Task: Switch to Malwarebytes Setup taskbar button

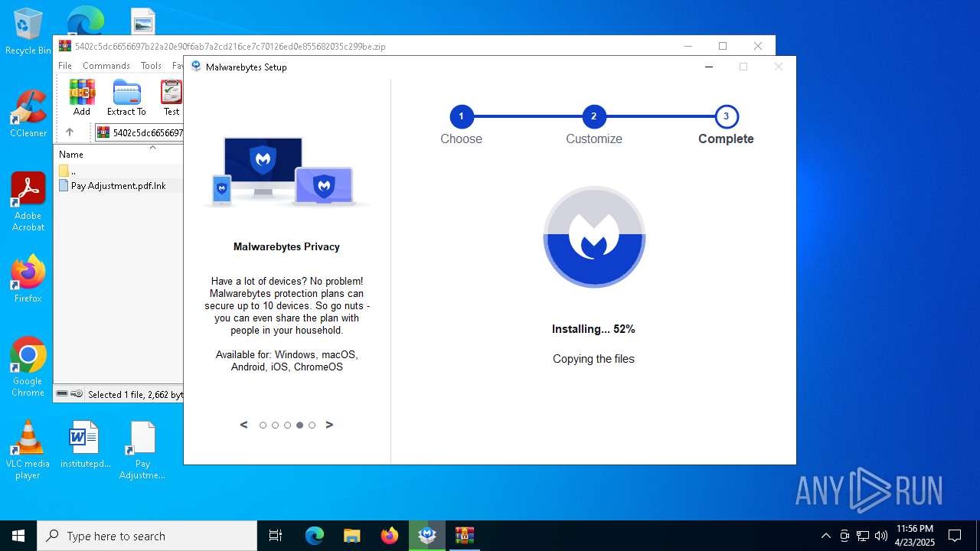Action: click(427, 536)
